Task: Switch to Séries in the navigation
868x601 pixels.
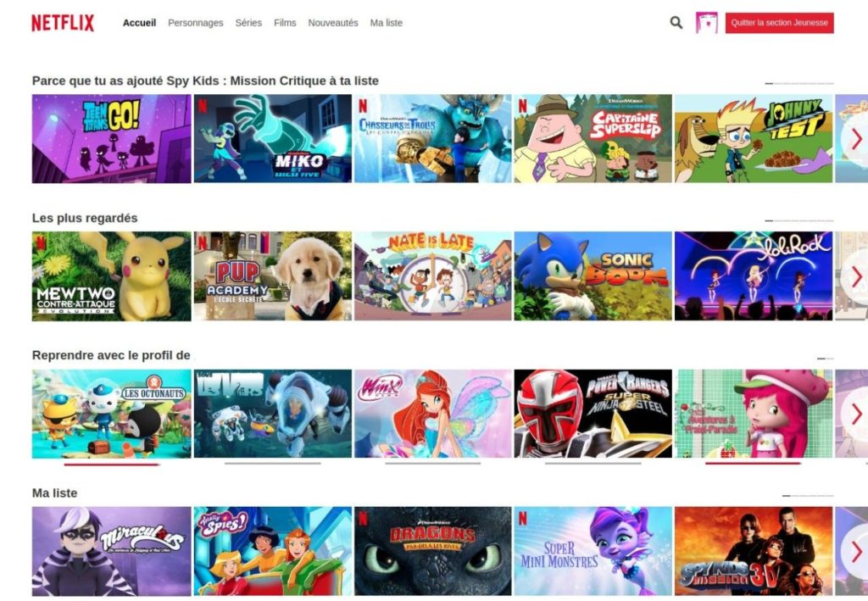Action: [248, 23]
